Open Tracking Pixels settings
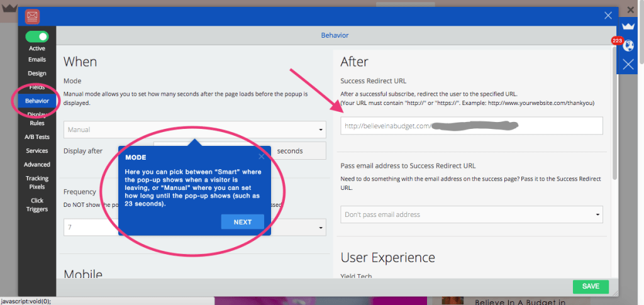Image resolution: width=644 pixels, height=305 pixels. (37, 182)
